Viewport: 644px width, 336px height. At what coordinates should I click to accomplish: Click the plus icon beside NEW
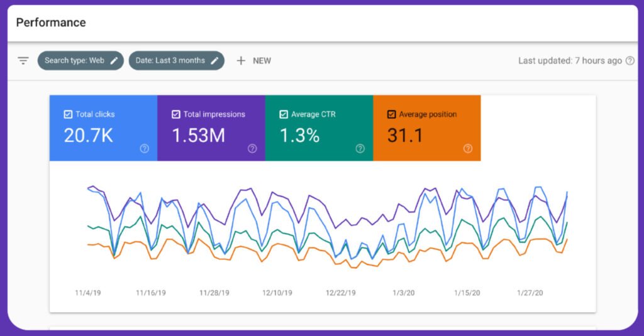click(x=241, y=61)
